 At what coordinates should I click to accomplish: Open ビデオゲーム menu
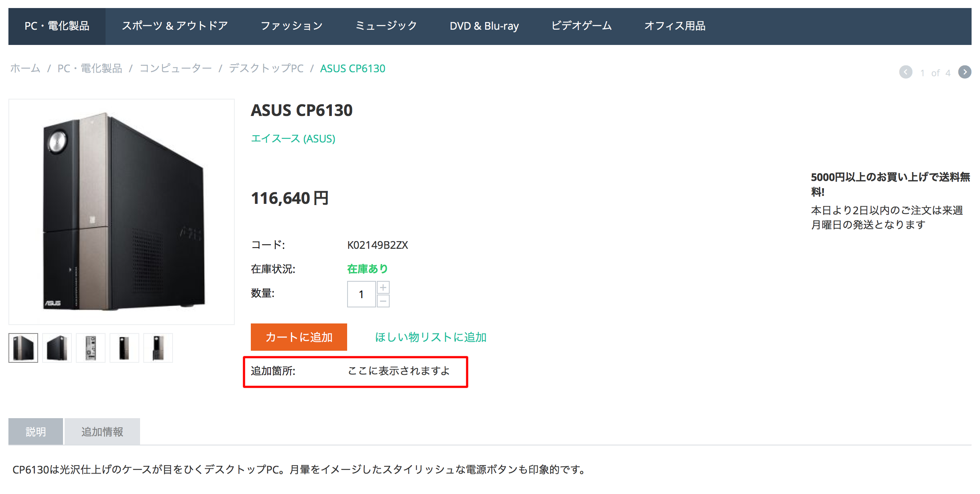tap(581, 26)
